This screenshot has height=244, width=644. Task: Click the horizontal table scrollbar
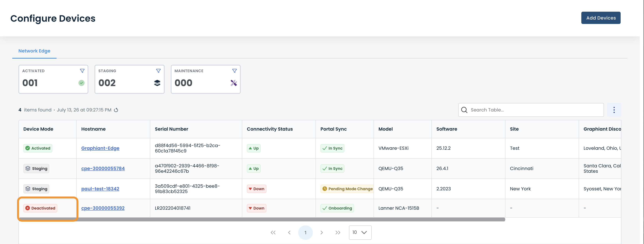[262, 219]
